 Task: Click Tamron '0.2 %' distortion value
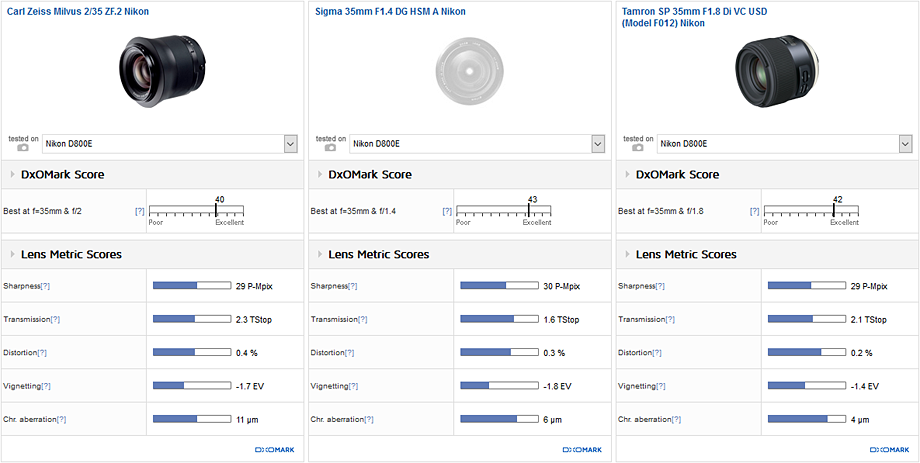point(861,353)
